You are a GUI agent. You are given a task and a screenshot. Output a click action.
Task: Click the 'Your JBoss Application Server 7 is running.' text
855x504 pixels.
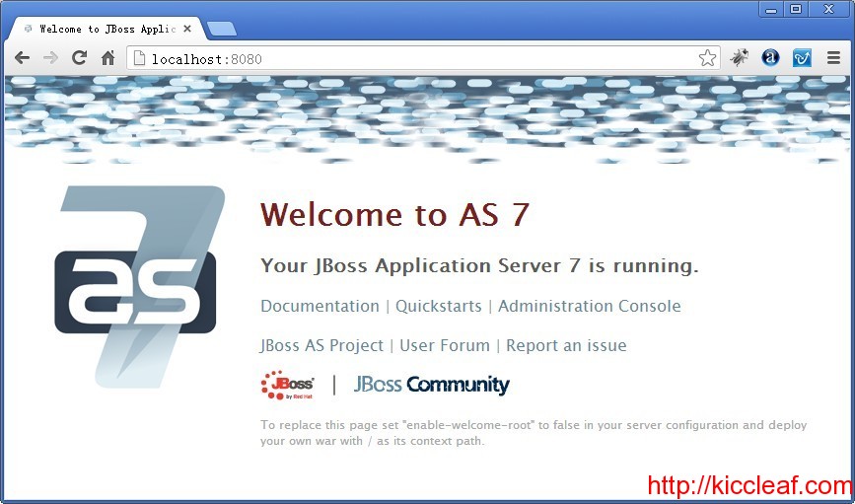479,265
